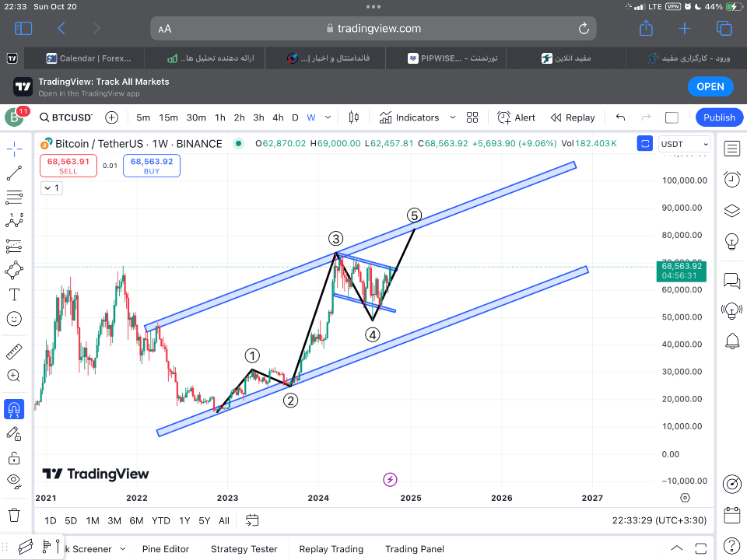The width and height of the screenshot is (747, 560).
Task: Expand the indicators favorites dropdown arrow
Action: 453,117
